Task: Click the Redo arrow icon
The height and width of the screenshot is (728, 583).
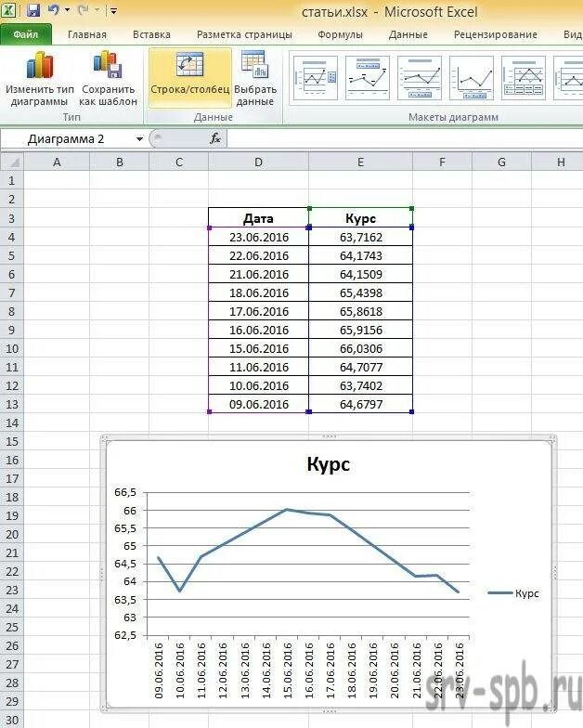Action: tap(84, 9)
